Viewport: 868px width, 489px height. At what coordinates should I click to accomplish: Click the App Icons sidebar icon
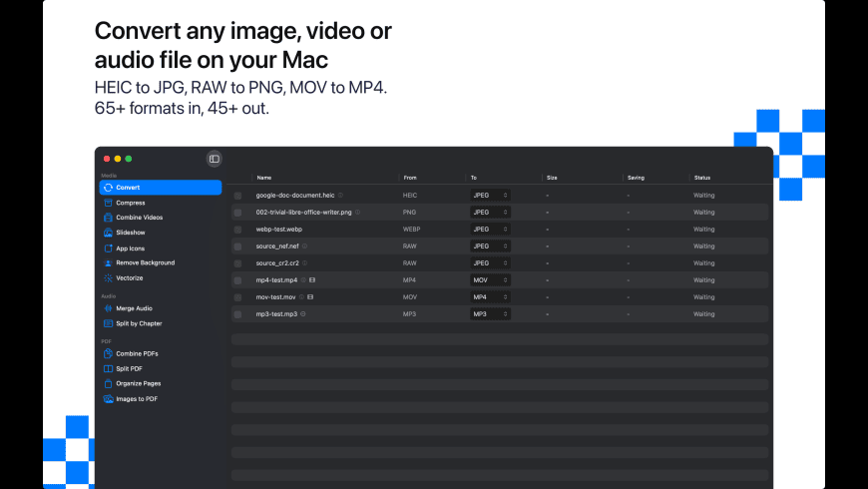tap(108, 248)
